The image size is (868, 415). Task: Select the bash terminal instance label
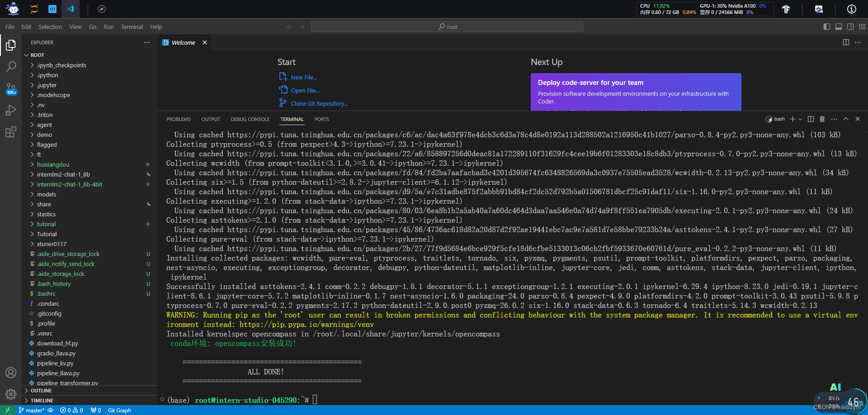click(775, 119)
